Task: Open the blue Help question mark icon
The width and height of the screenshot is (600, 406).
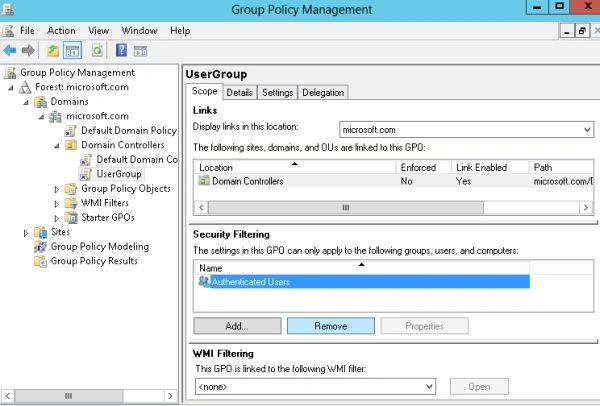Action: (121, 50)
